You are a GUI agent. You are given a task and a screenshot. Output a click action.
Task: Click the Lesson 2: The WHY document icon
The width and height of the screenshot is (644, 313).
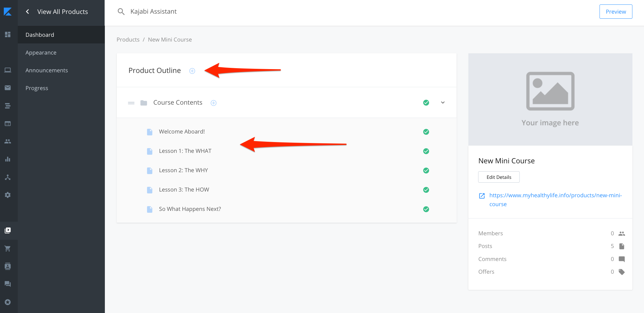coord(150,171)
